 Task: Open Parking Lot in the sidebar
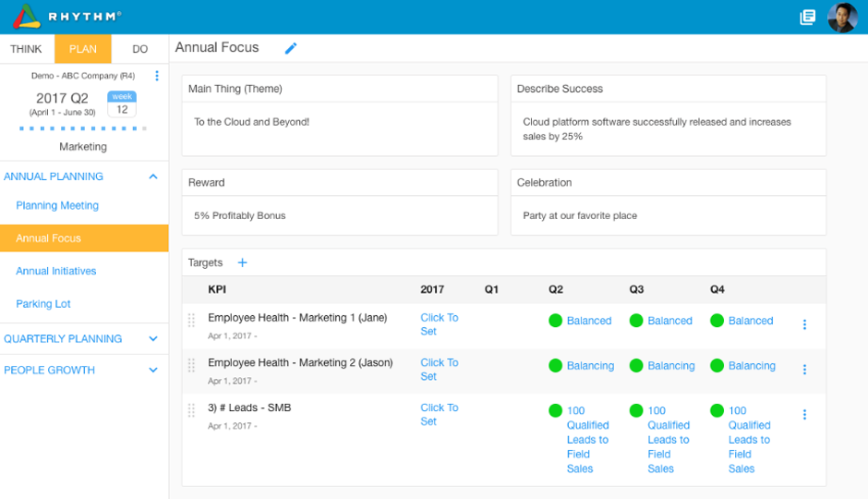tap(43, 303)
